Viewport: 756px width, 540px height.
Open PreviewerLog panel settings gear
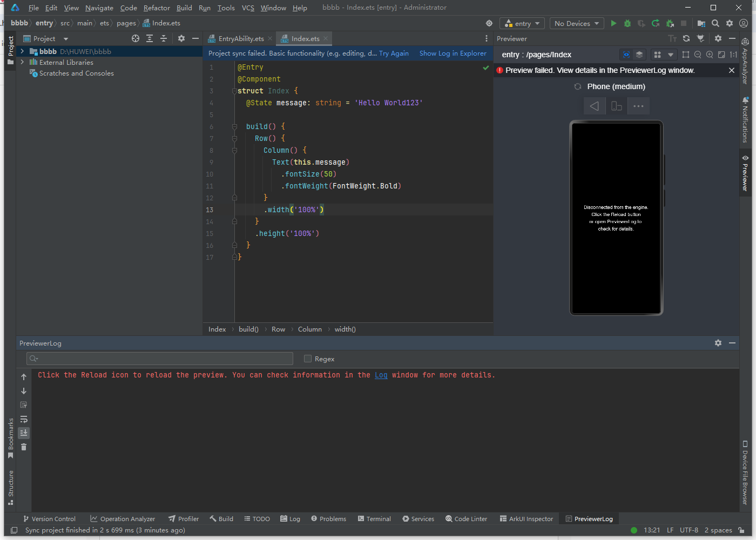[718, 343]
